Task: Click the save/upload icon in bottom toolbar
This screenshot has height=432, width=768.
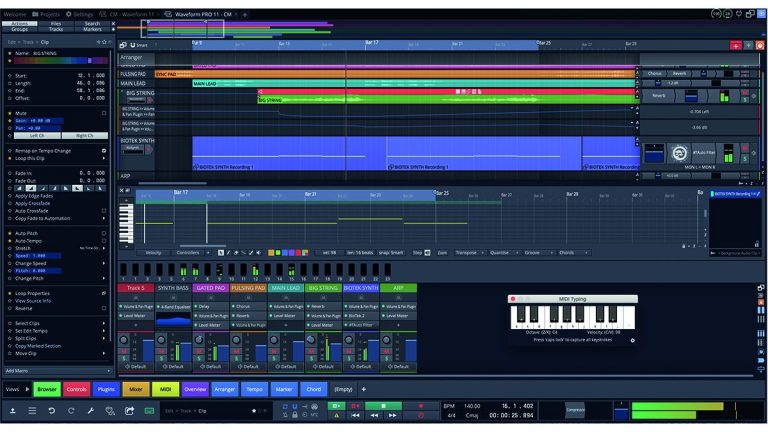Action: (13, 411)
